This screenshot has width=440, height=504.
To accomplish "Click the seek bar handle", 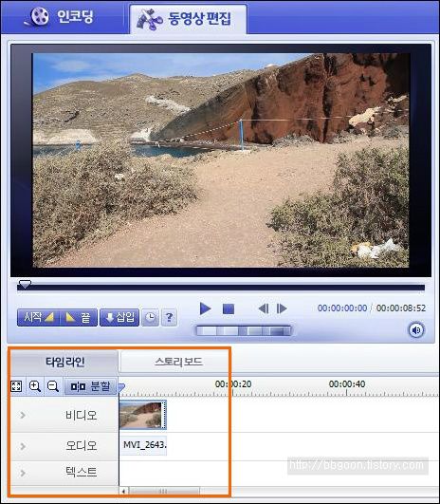I will tap(25, 284).
